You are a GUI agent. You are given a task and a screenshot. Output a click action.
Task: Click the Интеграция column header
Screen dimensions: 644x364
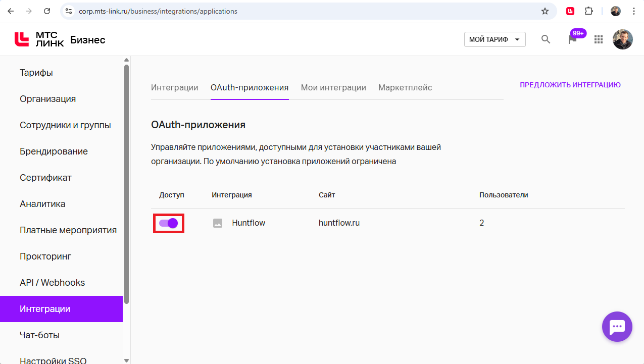click(x=232, y=195)
